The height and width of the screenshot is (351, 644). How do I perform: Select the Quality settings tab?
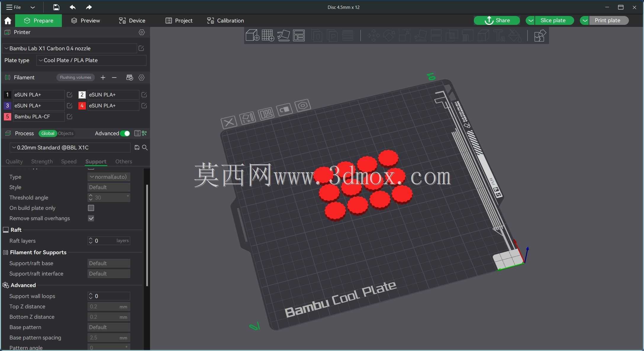(14, 161)
